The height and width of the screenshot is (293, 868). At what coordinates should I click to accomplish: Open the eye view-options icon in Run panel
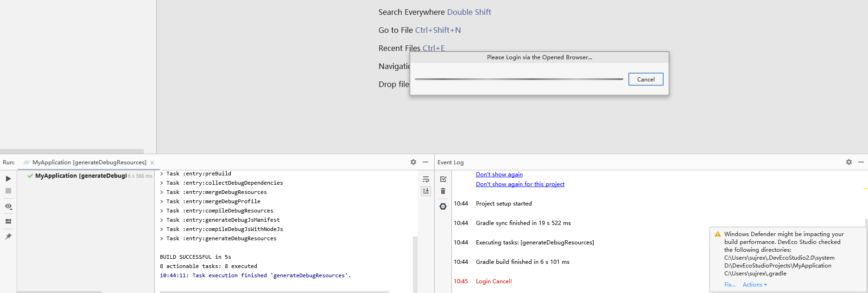tap(8, 206)
